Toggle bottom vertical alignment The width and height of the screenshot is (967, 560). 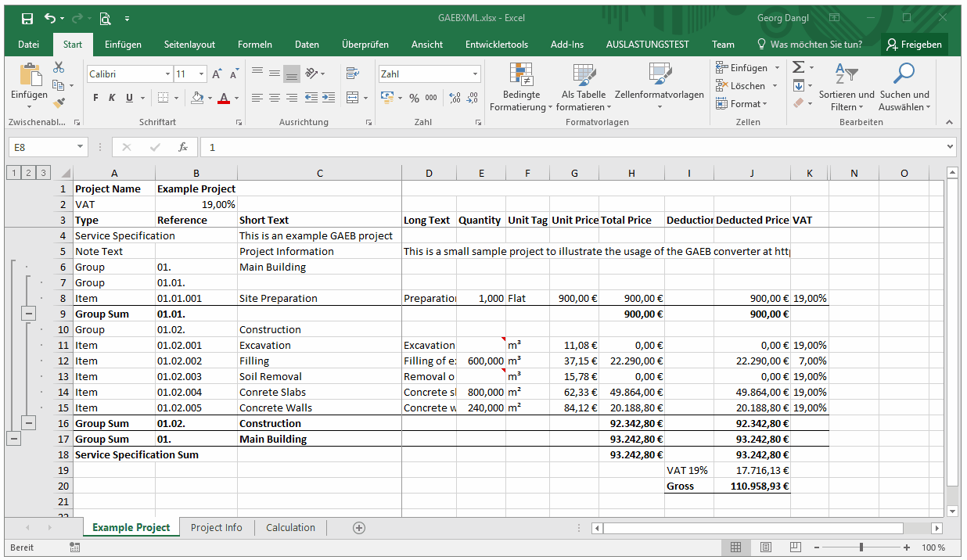click(x=292, y=74)
